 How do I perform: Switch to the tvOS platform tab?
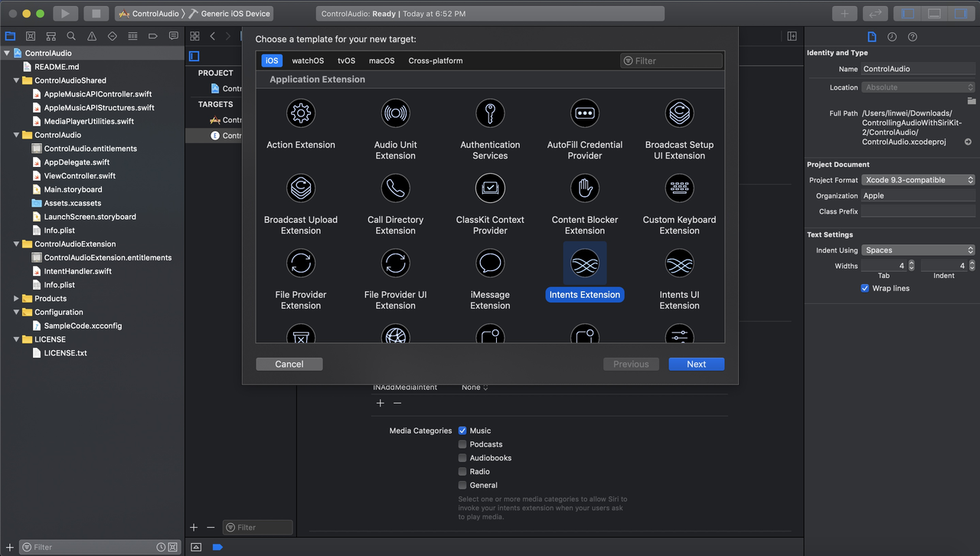click(347, 61)
